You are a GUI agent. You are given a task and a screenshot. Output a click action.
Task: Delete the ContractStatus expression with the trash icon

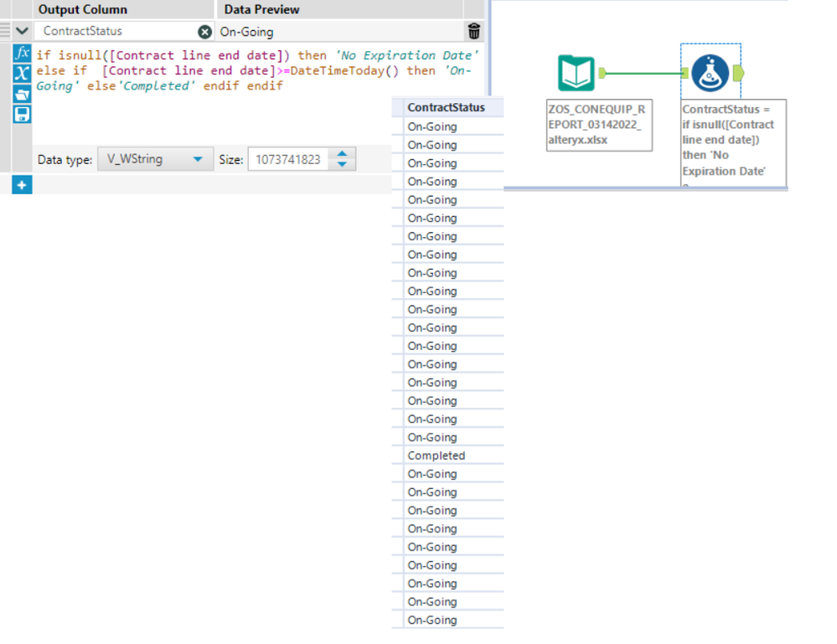pos(474,32)
